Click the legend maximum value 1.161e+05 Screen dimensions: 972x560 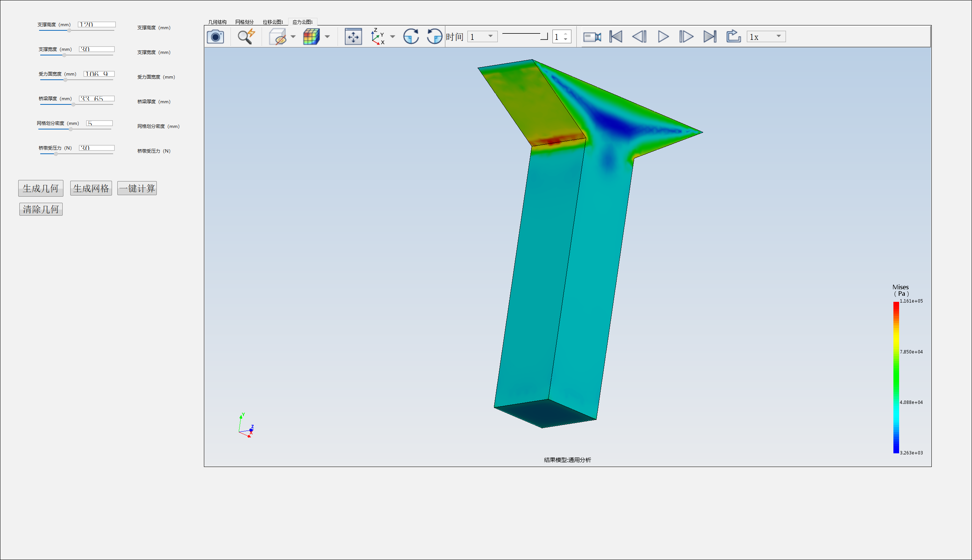(911, 301)
